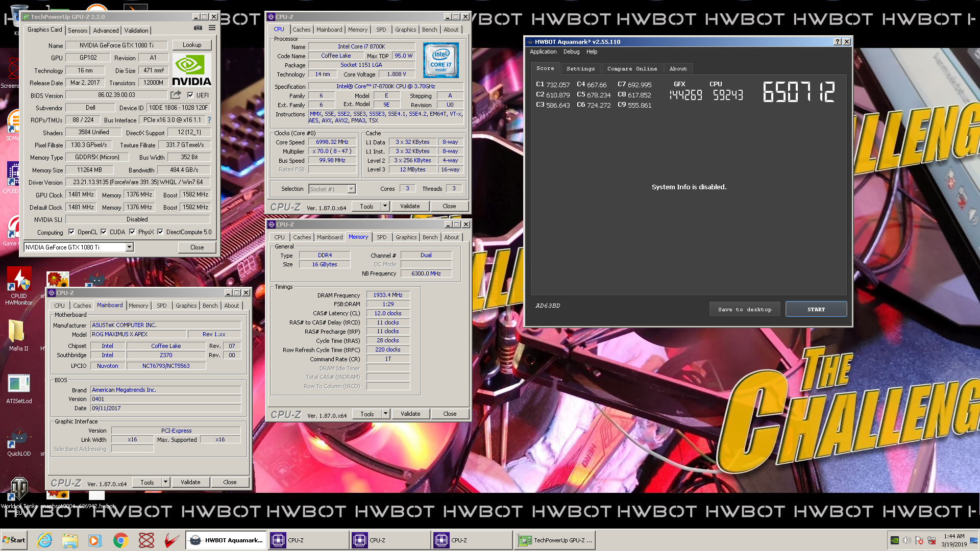Click Tools button in CPU-Z Mainboard window
980x551 pixels.
pyautogui.click(x=147, y=482)
